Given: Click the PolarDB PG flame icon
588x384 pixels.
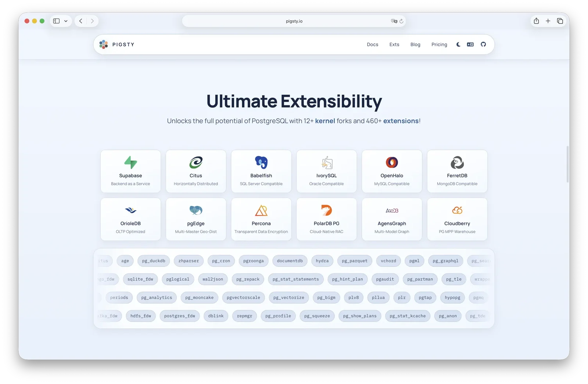Looking at the screenshot, I should pos(326,210).
